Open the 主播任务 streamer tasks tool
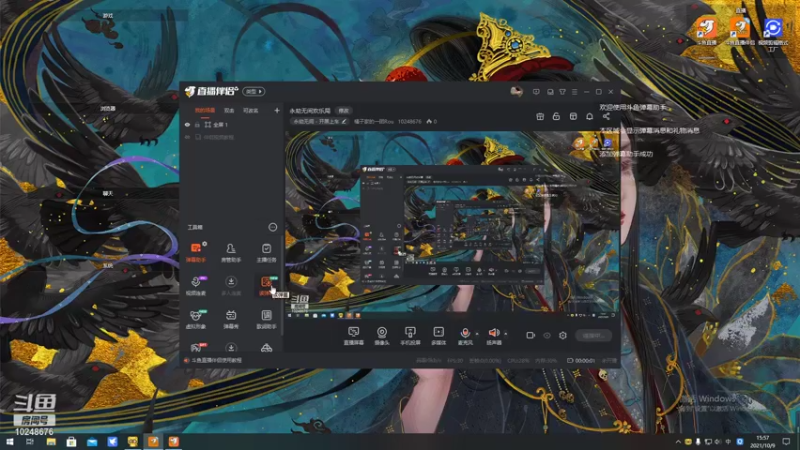This screenshot has width=800, height=450. coord(266,253)
